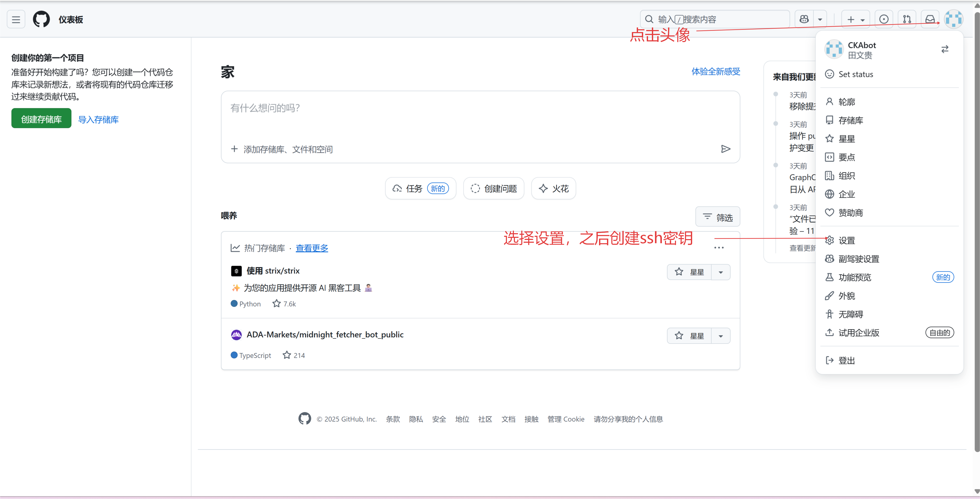Star the strix/strix repository

click(689, 272)
